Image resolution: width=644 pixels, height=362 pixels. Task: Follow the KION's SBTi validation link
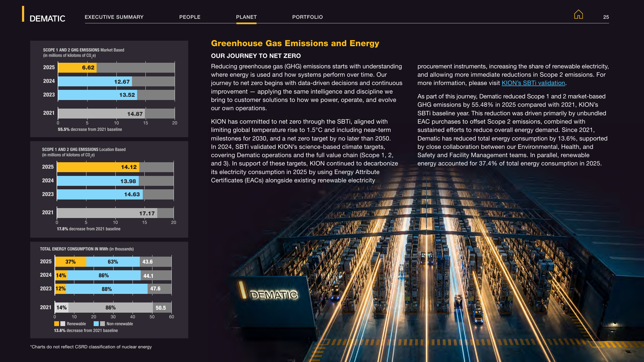point(533,83)
